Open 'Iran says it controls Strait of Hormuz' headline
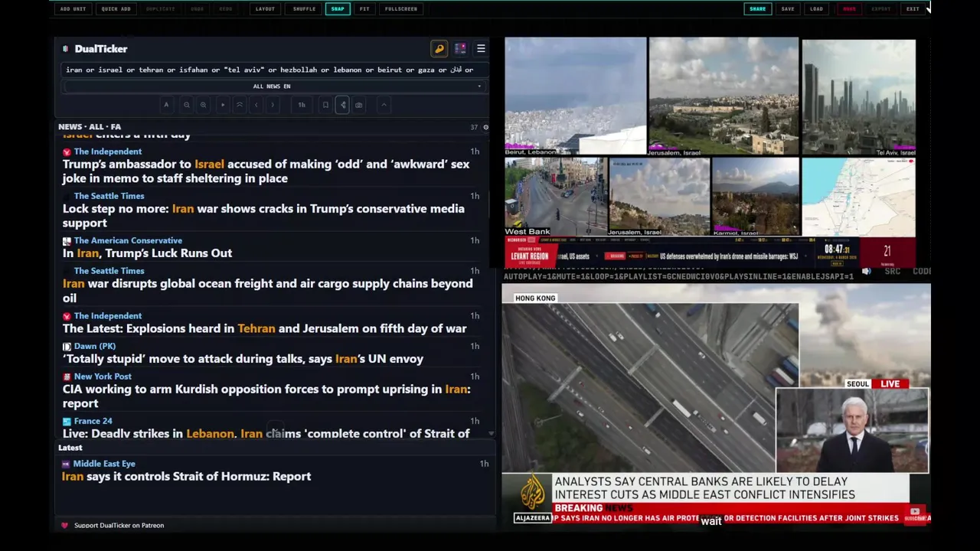Screen dimensions: 980x551 186,476
